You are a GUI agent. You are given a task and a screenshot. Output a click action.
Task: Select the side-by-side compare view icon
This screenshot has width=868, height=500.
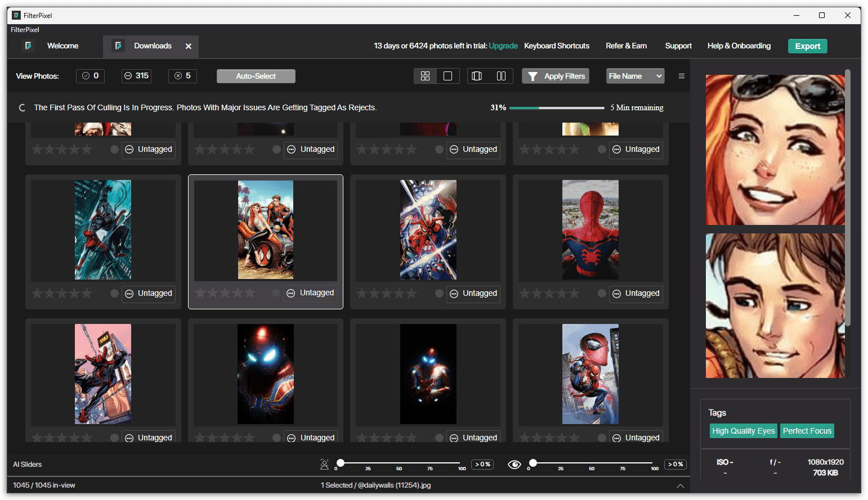501,76
